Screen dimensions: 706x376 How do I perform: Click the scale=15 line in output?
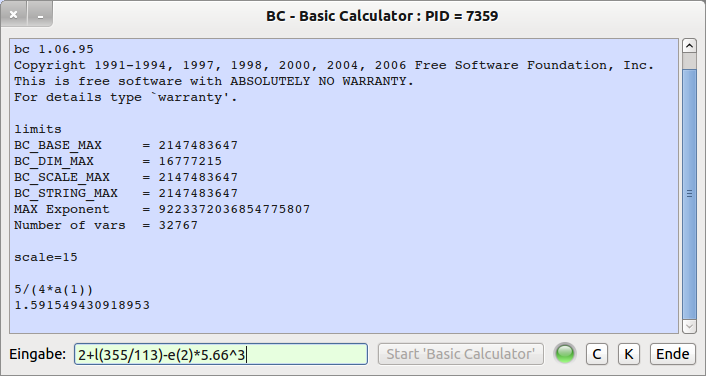[46, 257]
